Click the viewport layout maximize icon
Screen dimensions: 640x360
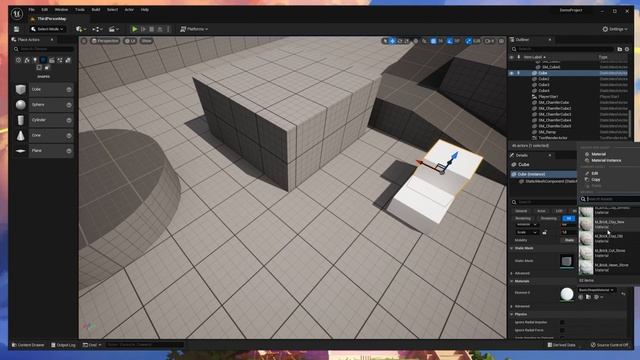pyautogui.click(x=501, y=41)
